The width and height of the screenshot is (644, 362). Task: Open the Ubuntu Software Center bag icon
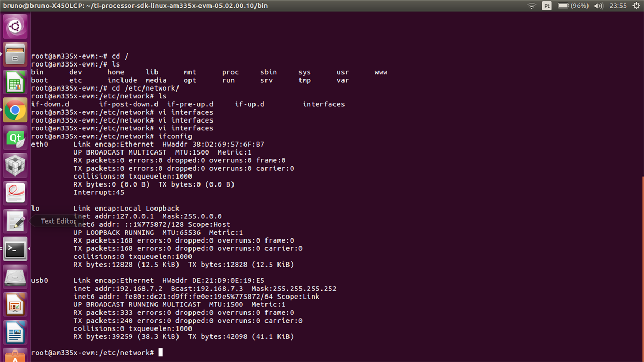(15, 356)
